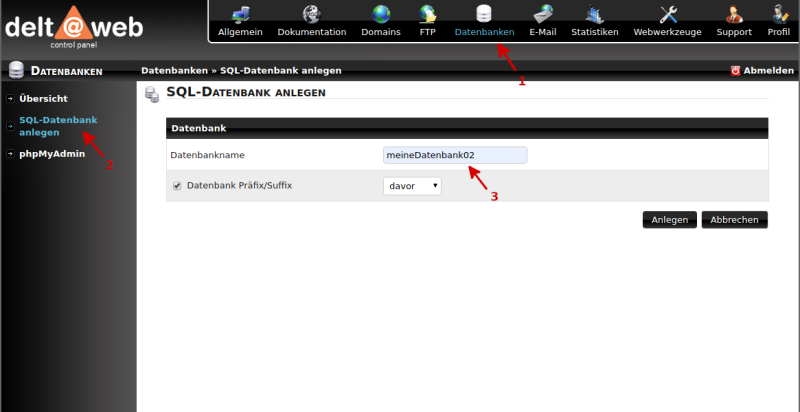Screen dimensions: 800x412
Task: Open the Übersicht sidebar item
Action: tap(43, 99)
